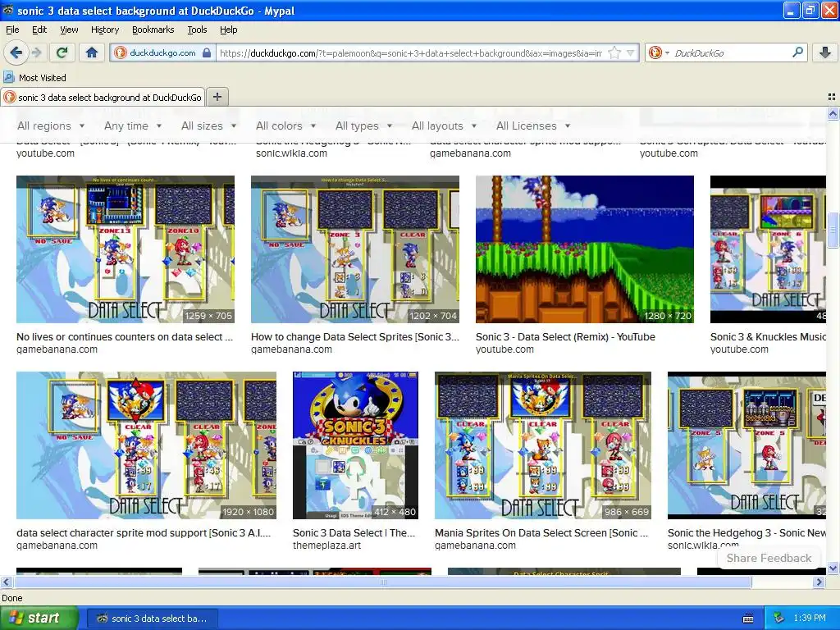Click the horizontal scrollbar right arrow
Image resolution: width=840 pixels, height=630 pixels.
[x=819, y=582]
